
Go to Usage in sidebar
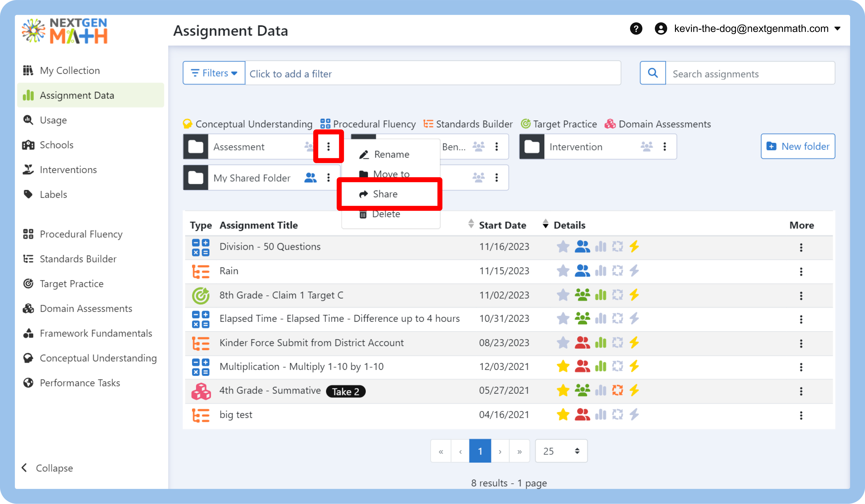click(91, 120)
